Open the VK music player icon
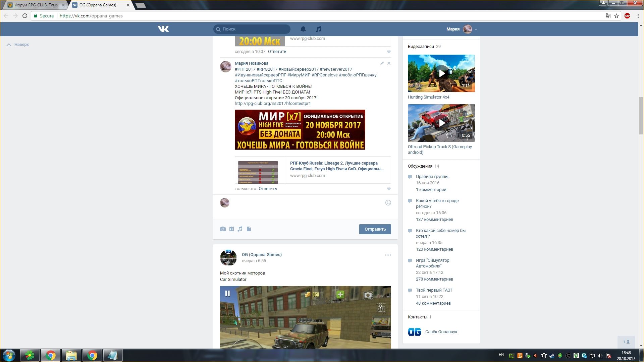Image resolution: width=644 pixels, height=362 pixels. point(319,29)
